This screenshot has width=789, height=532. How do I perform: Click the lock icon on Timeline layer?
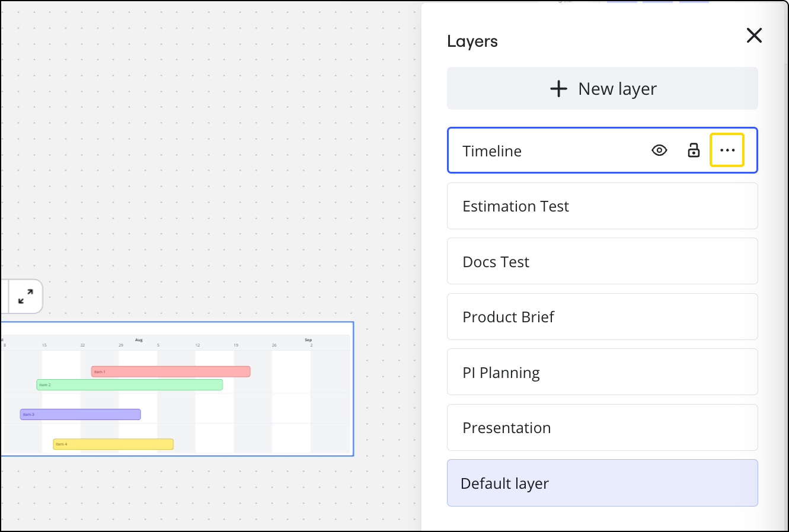(x=694, y=150)
